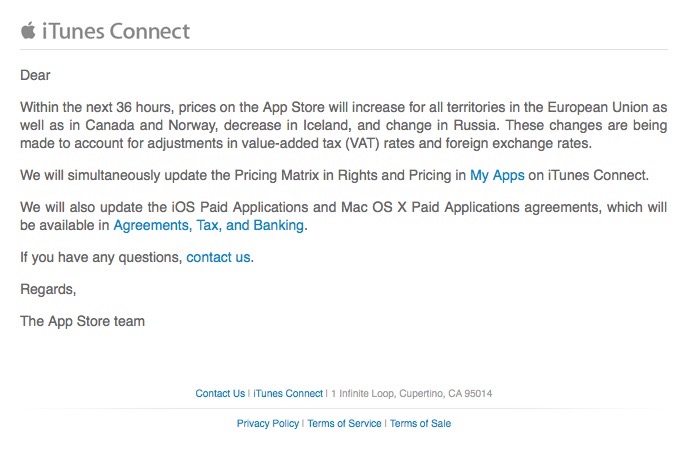Screen dimensions: 688x449
Task: Click 'The App Store team' signature
Action: [x=82, y=321]
